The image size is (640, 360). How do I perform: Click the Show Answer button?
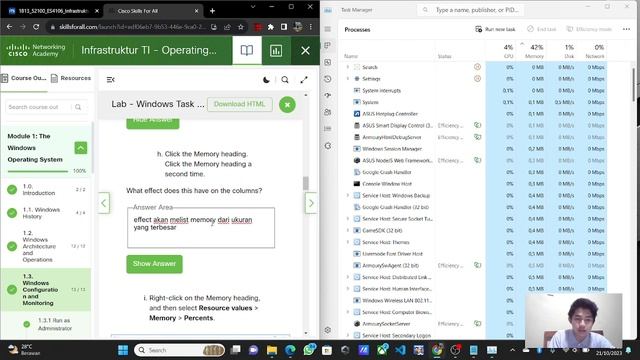pyautogui.click(x=154, y=264)
